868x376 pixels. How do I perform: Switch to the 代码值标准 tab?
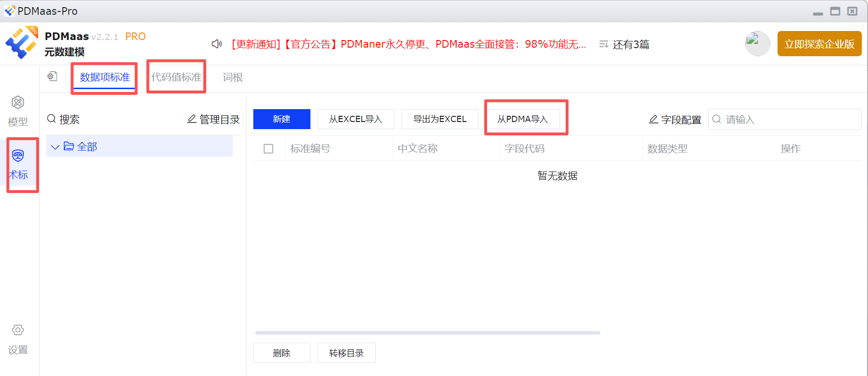tap(176, 77)
